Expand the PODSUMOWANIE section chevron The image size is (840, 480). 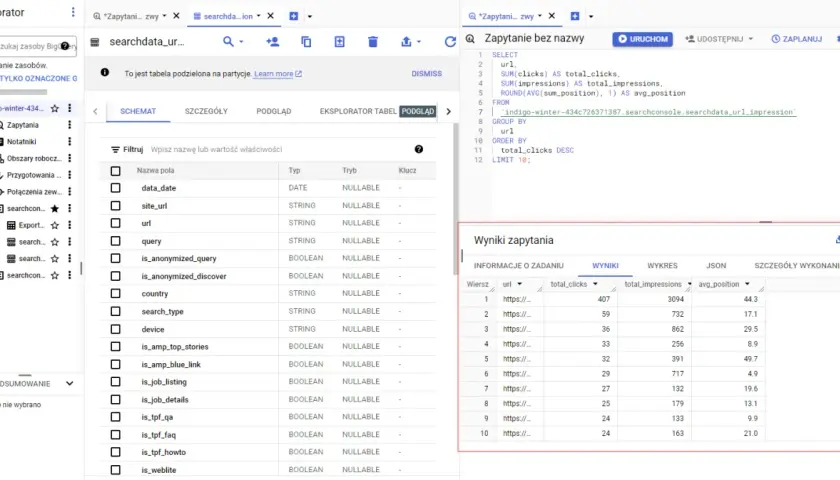tap(70, 384)
